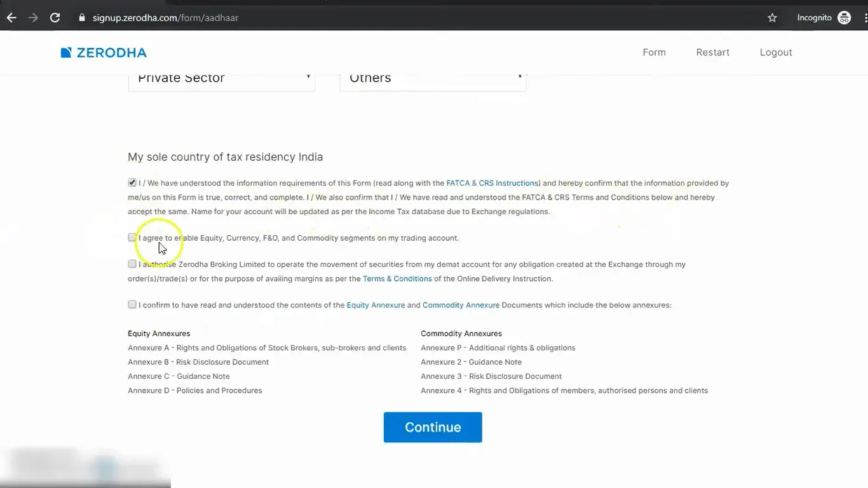Bookmark this page with star icon
The width and height of the screenshot is (868, 488).
tap(773, 18)
